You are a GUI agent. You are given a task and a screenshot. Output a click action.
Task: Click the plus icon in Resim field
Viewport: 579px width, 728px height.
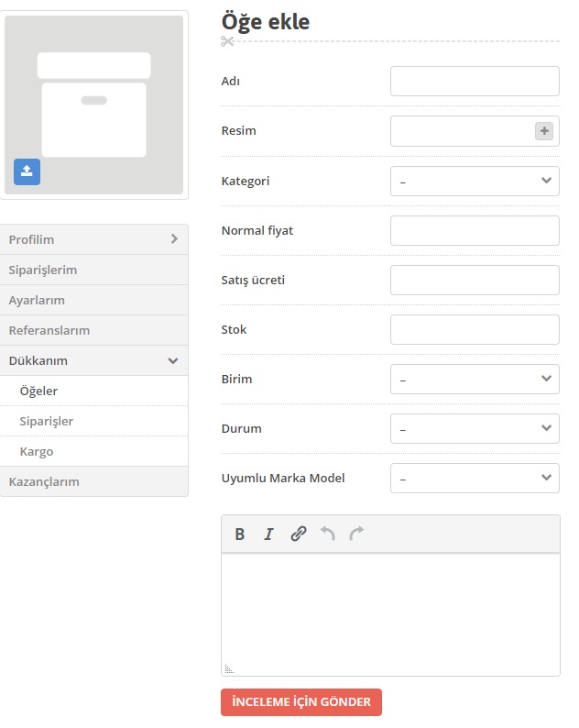pos(544,131)
